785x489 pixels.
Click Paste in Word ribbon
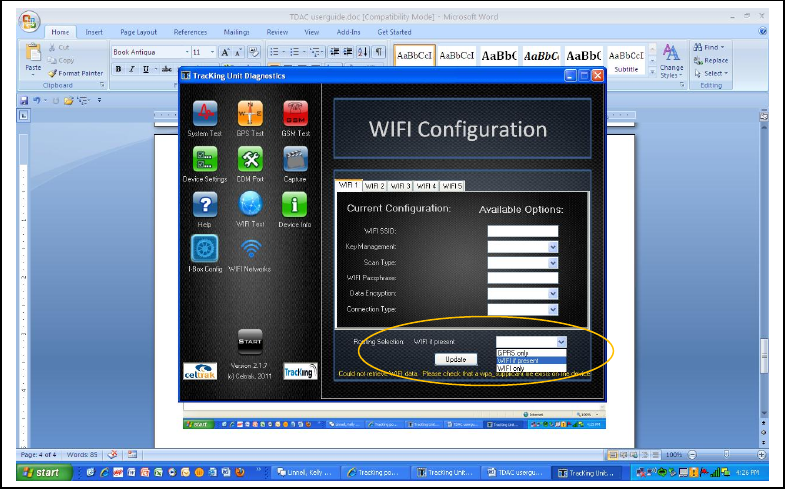(34, 59)
